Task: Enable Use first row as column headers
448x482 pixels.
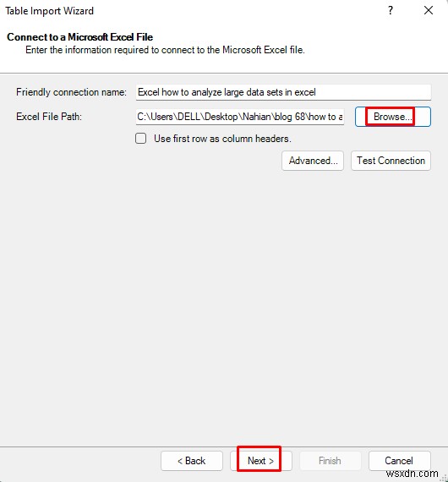Action: (140, 139)
